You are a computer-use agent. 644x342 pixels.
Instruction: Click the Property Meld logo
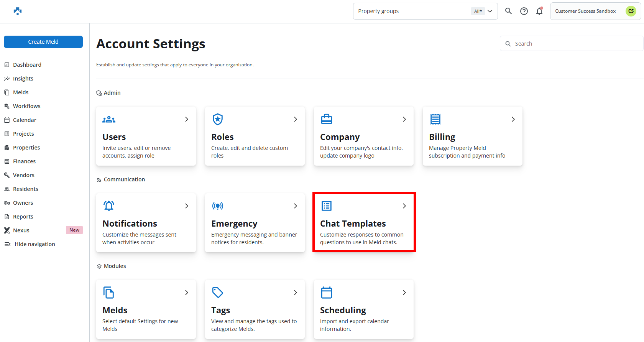point(18,11)
